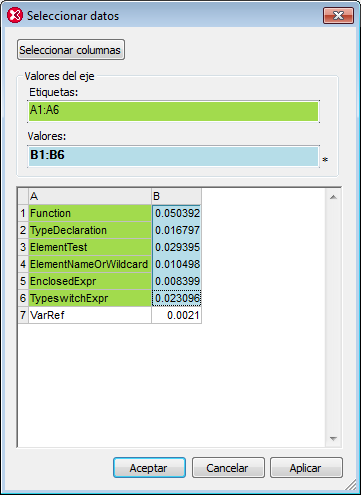Click the value 0.010498
361x495 pixels.
[x=177, y=264]
